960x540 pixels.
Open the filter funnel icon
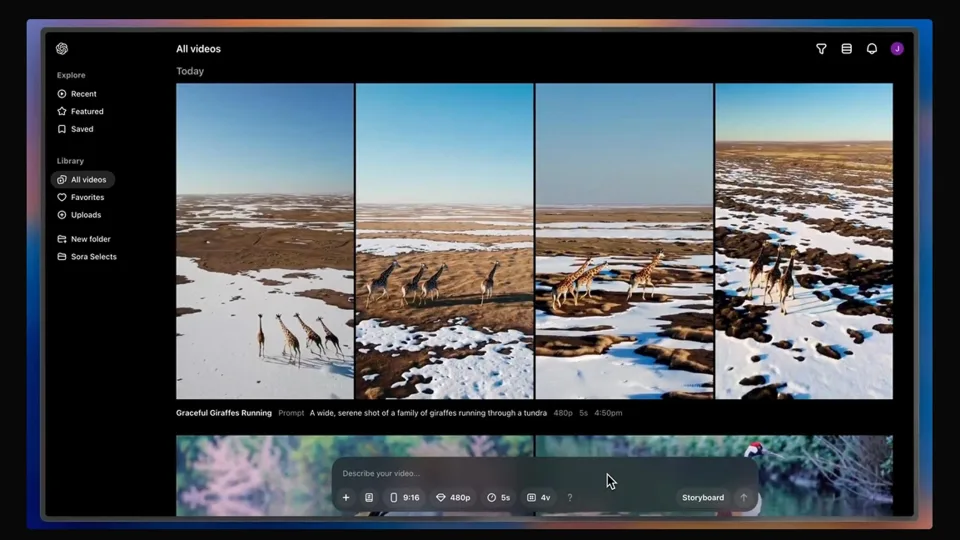coord(821,49)
